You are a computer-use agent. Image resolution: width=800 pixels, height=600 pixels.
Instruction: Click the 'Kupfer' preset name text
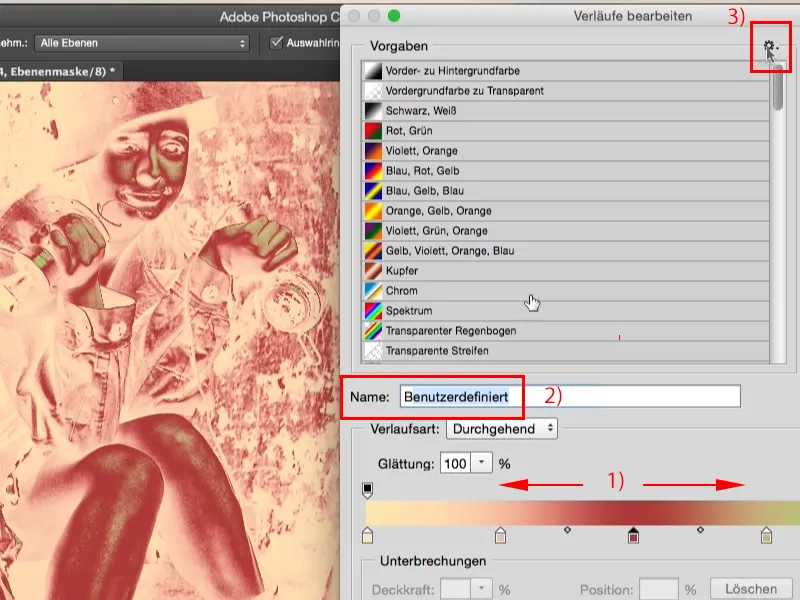click(x=402, y=271)
